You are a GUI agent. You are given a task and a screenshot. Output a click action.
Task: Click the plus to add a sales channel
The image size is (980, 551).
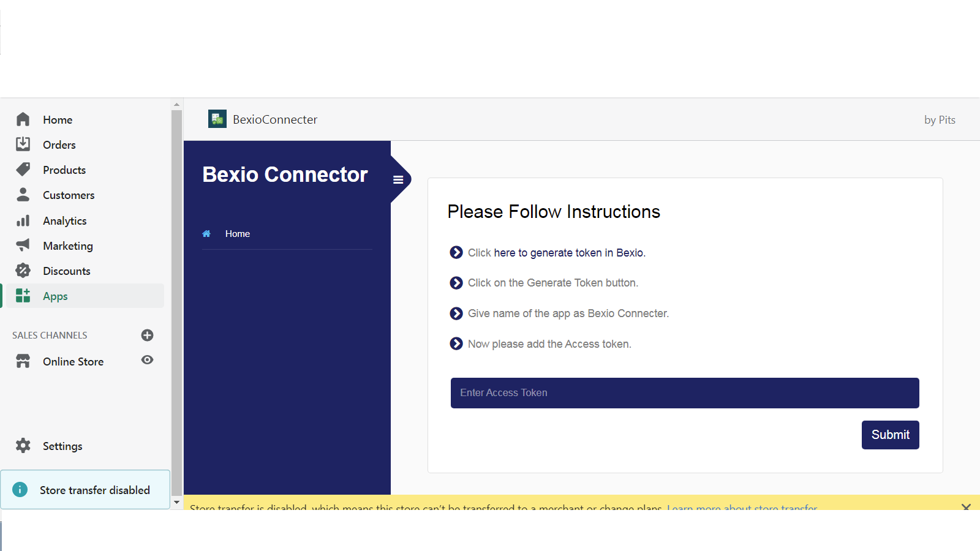click(x=147, y=335)
